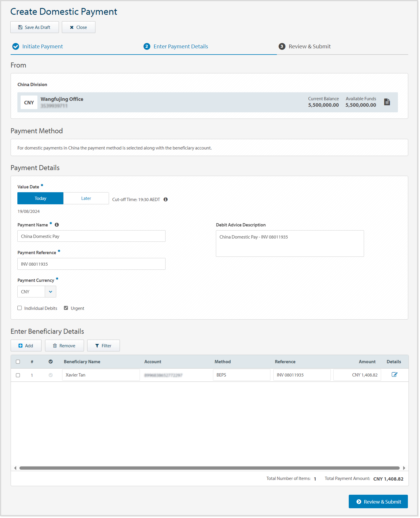Click scroll left arrow in beneficiary table
420x518 pixels.
(15, 468)
